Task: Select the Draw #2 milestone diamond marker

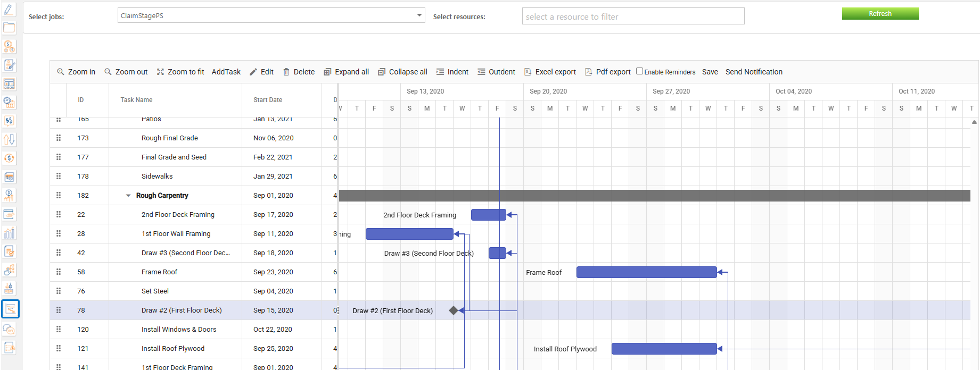Action: coord(453,310)
